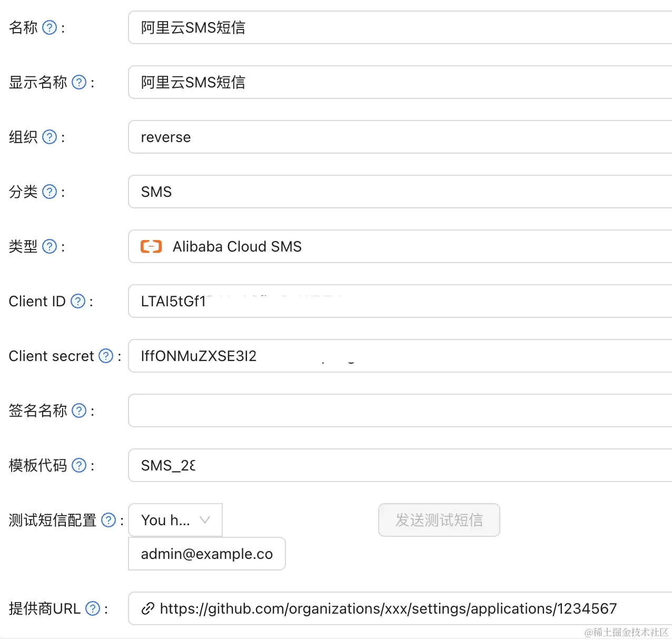Click the 签名名称 label text

[38, 410]
